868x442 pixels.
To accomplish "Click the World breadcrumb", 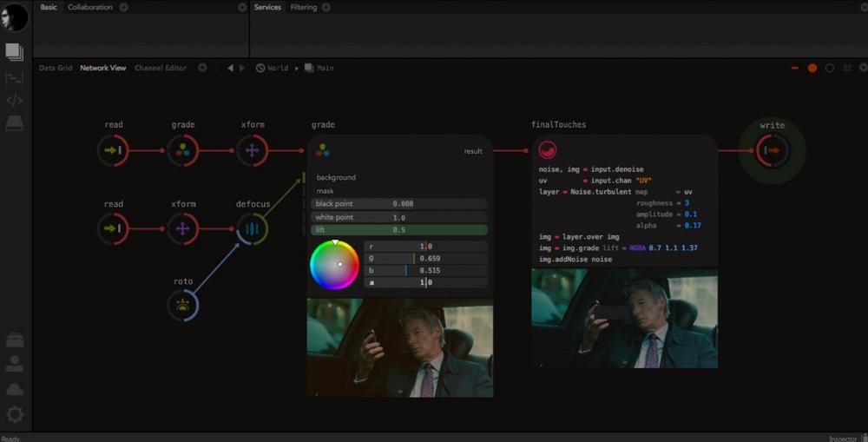I will coord(272,68).
